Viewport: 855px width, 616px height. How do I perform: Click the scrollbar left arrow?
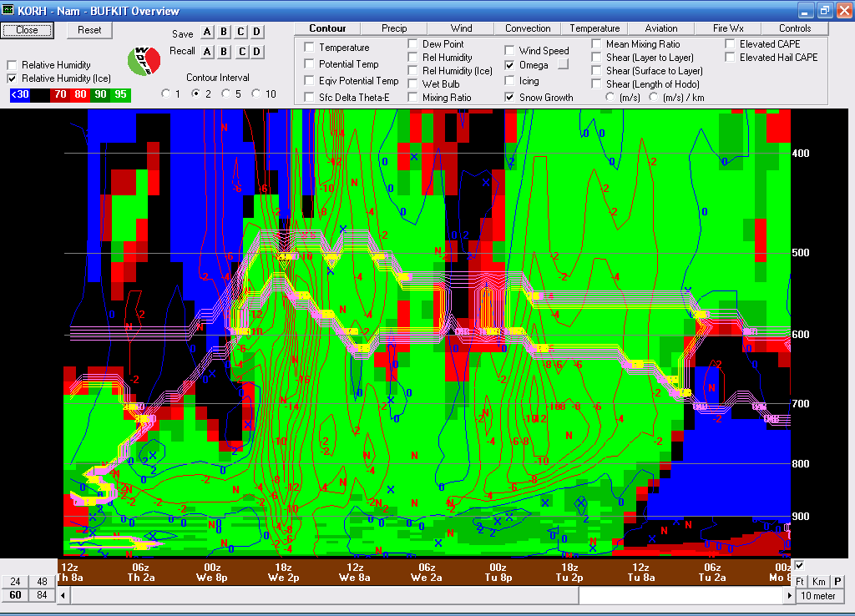(63, 595)
